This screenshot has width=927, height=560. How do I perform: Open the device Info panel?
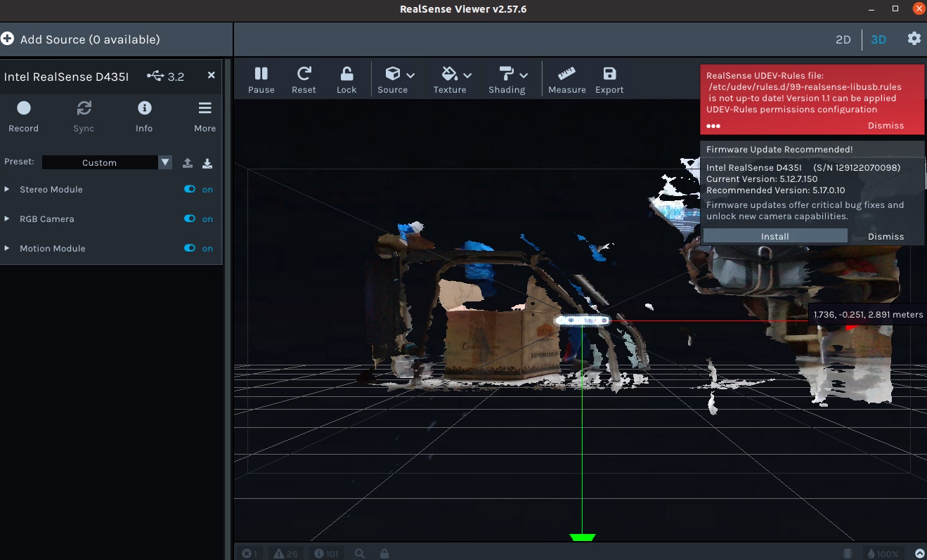point(144,116)
